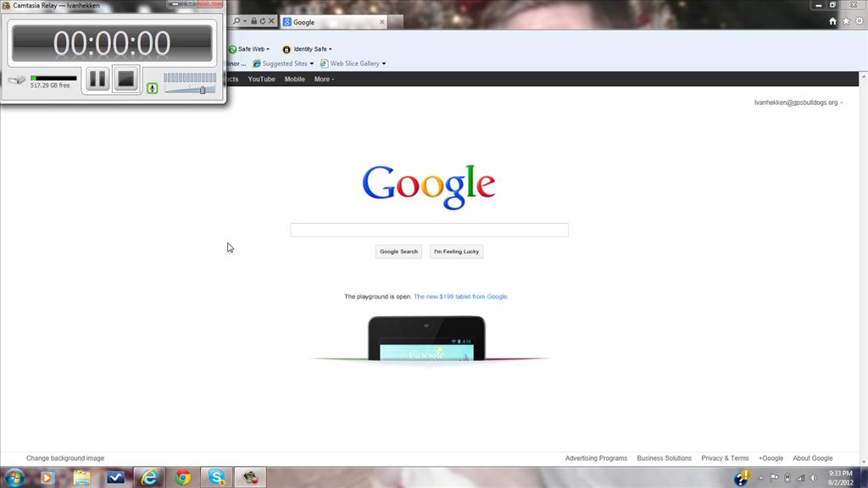Click the Google Search button

coord(398,252)
